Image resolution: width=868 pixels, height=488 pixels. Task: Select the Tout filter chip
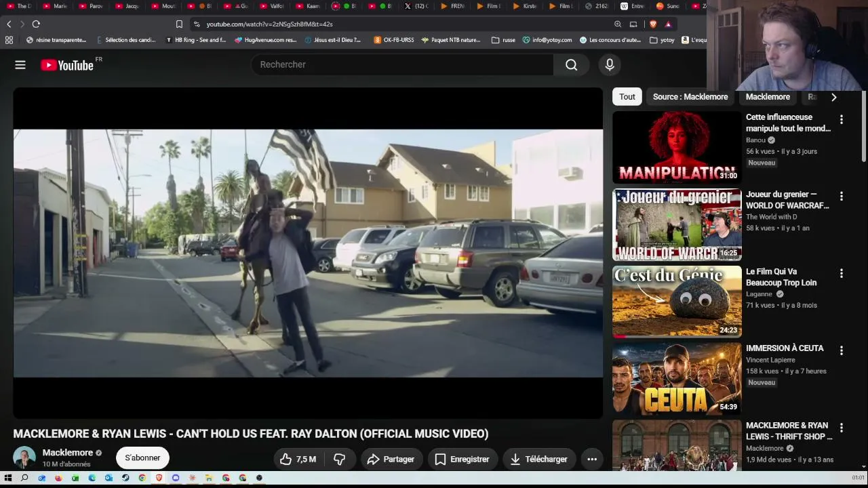tap(627, 97)
